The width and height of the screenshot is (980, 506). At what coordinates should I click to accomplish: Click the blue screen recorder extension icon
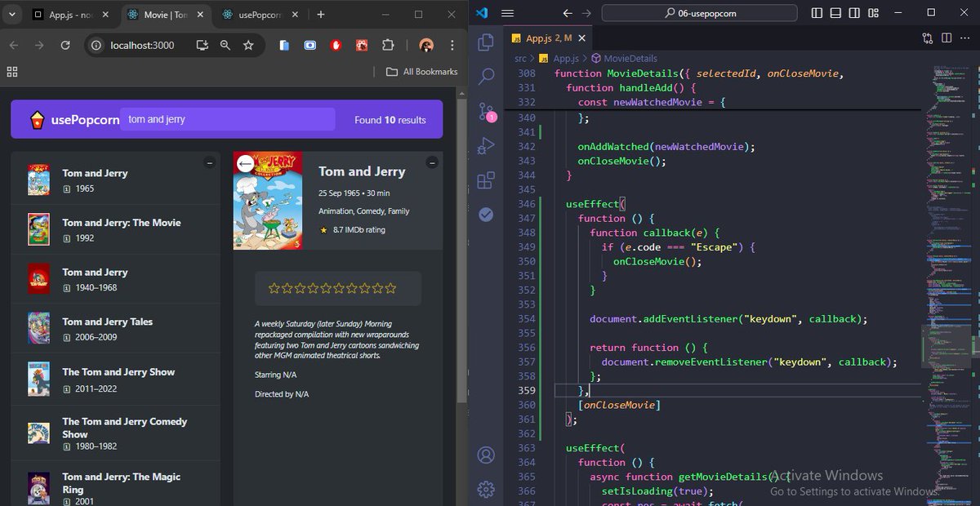tap(310, 45)
